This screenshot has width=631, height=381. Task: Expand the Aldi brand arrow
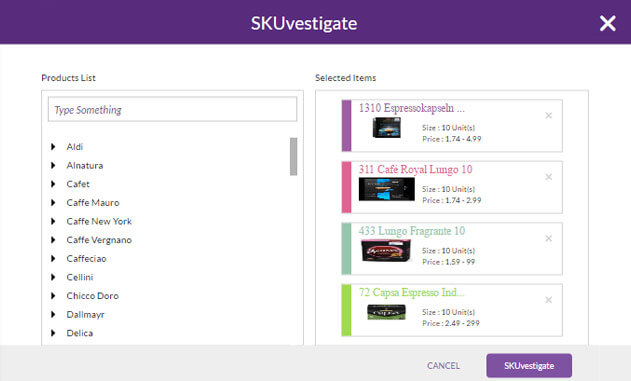(53, 147)
